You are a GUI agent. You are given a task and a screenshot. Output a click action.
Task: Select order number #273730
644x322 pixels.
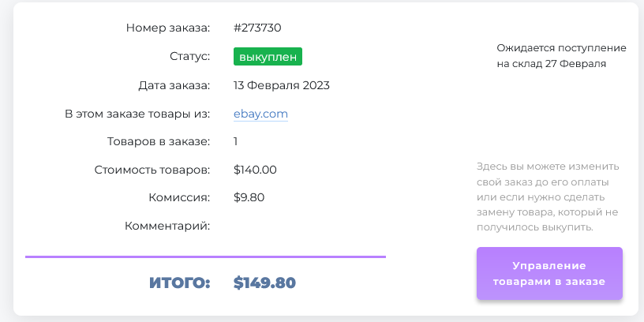pos(257,28)
